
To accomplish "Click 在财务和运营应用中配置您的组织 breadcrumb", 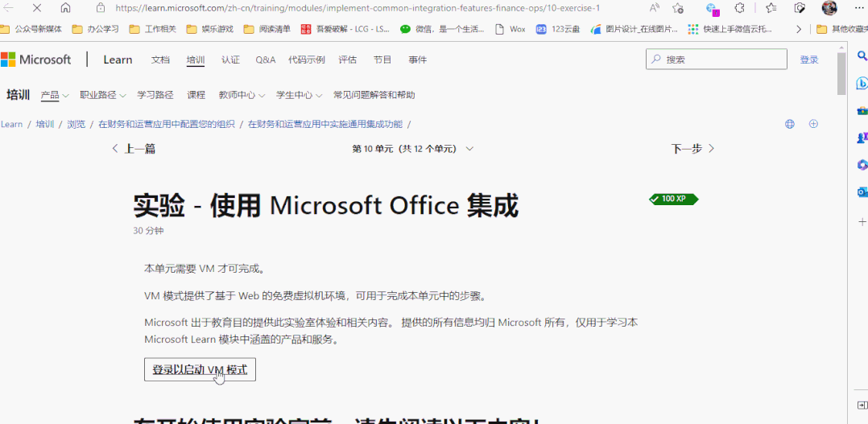I will pyautogui.click(x=167, y=124).
